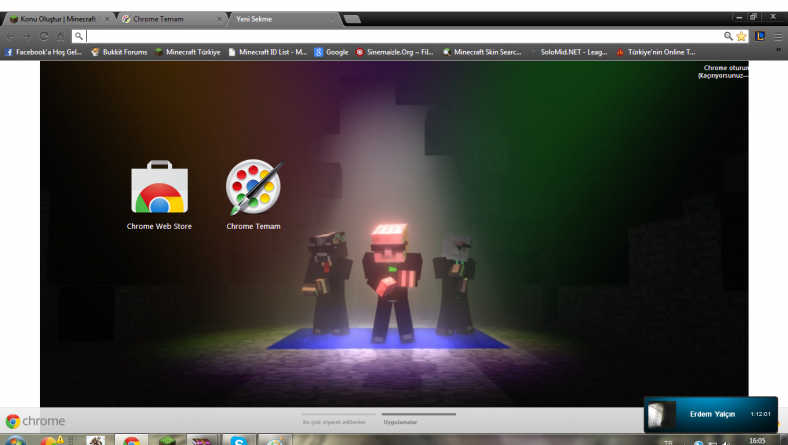The image size is (788, 445).
Task: Launch the Chrome Temam paint palette app
Action: (x=253, y=195)
